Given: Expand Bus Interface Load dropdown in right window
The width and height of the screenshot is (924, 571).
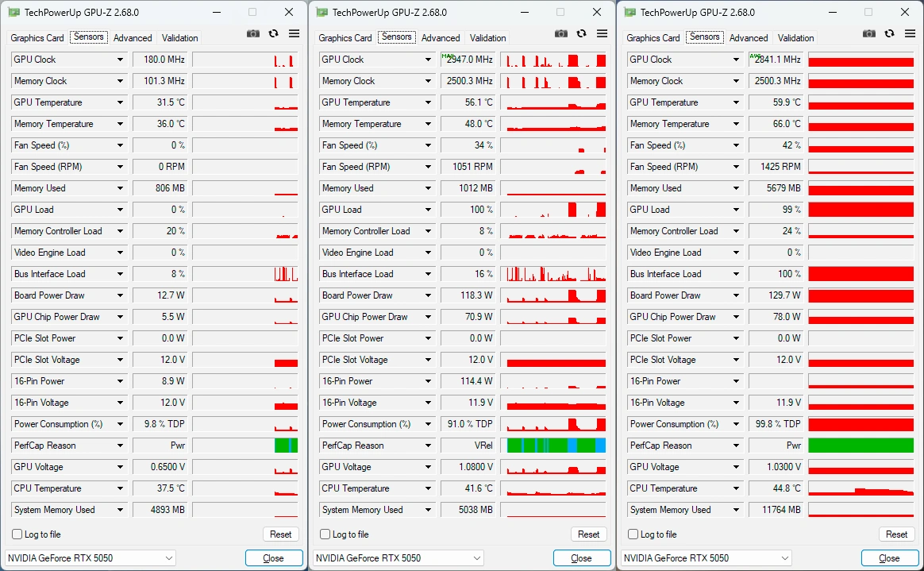Looking at the screenshot, I should (x=737, y=274).
